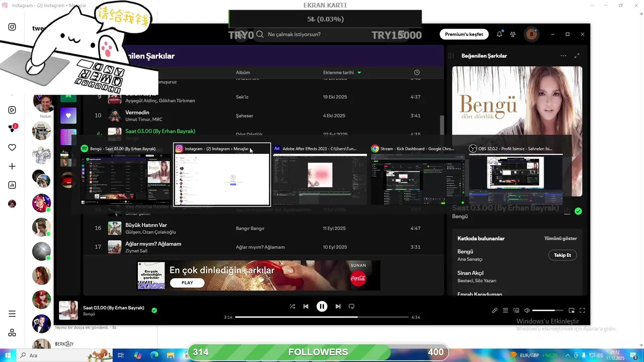Click the Premium'u keşfet button
Screen dimensions: 644x362
(x=464, y=34)
